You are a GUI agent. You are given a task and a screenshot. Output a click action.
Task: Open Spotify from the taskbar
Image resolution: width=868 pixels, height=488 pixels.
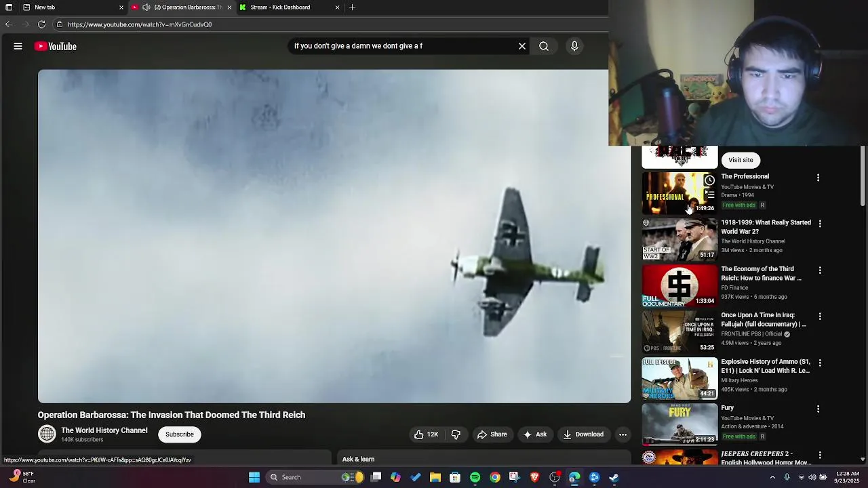[x=475, y=477]
